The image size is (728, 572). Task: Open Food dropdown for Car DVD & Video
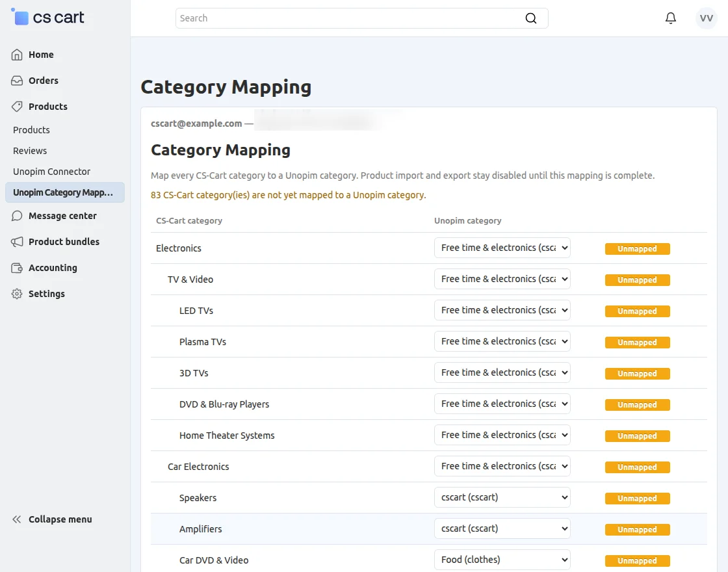[x=502, y=560]
